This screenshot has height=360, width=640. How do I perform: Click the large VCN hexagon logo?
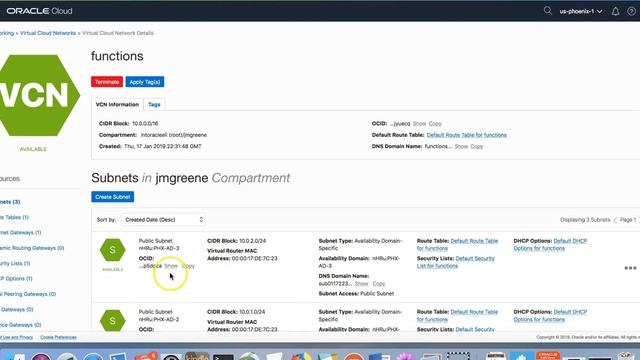click(40, 95)
